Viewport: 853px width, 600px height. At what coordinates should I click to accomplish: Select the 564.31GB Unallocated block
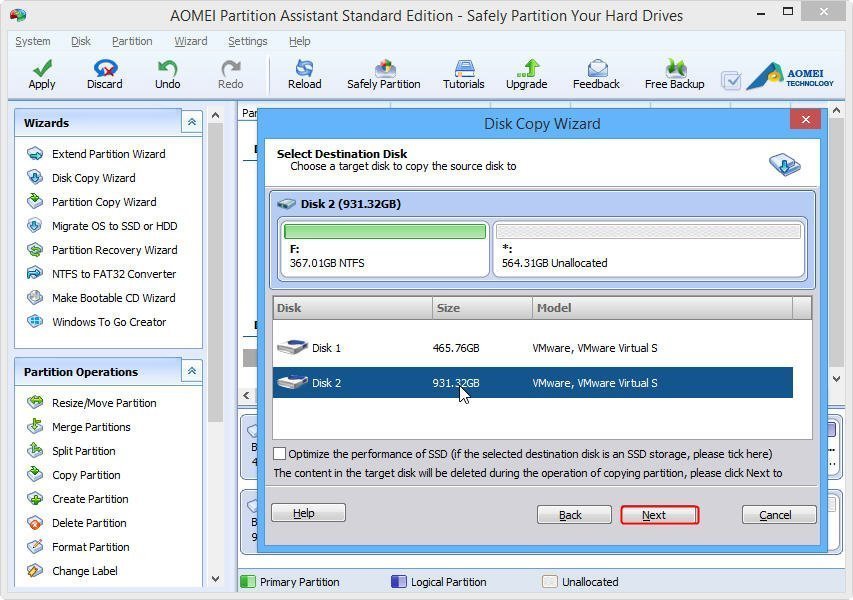(x=648, y=248)
